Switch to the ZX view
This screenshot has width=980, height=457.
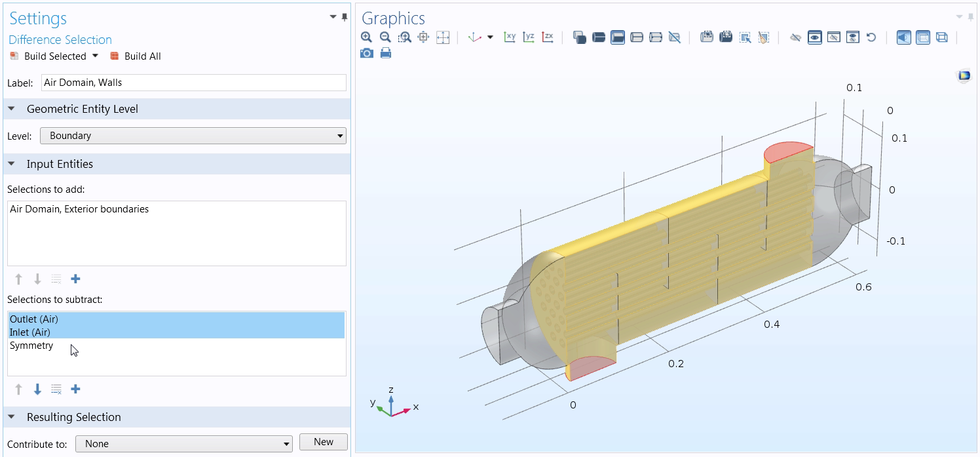coord(548,37)
